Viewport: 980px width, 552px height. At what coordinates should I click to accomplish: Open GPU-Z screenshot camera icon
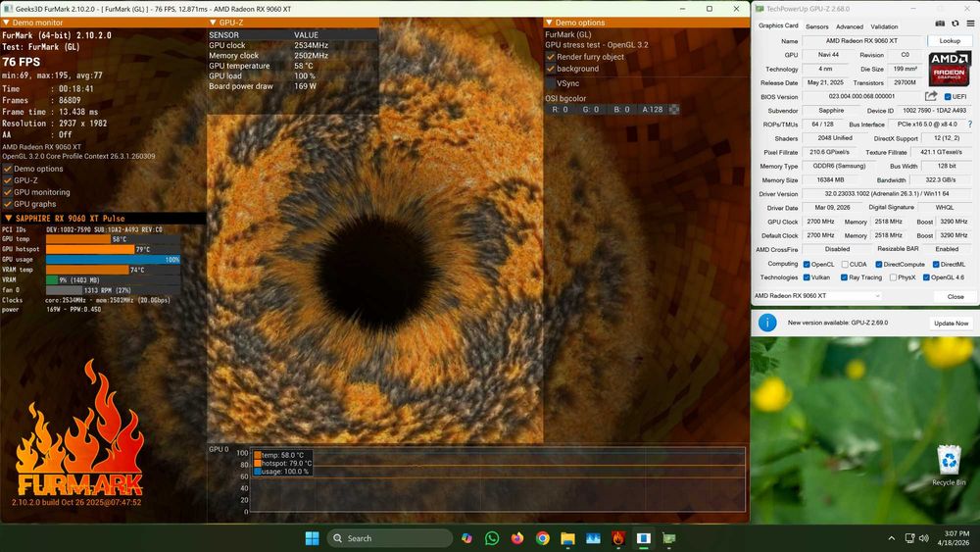coord(940,24)
